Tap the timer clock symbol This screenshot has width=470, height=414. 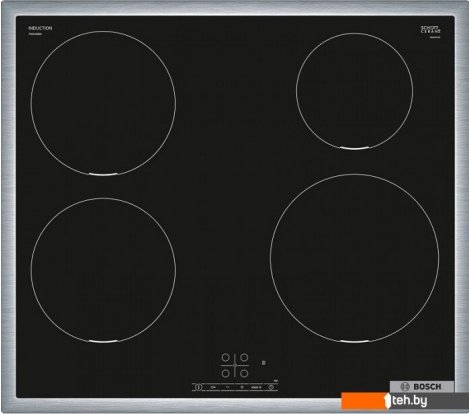pyautogui.click(x=271, y=387)
